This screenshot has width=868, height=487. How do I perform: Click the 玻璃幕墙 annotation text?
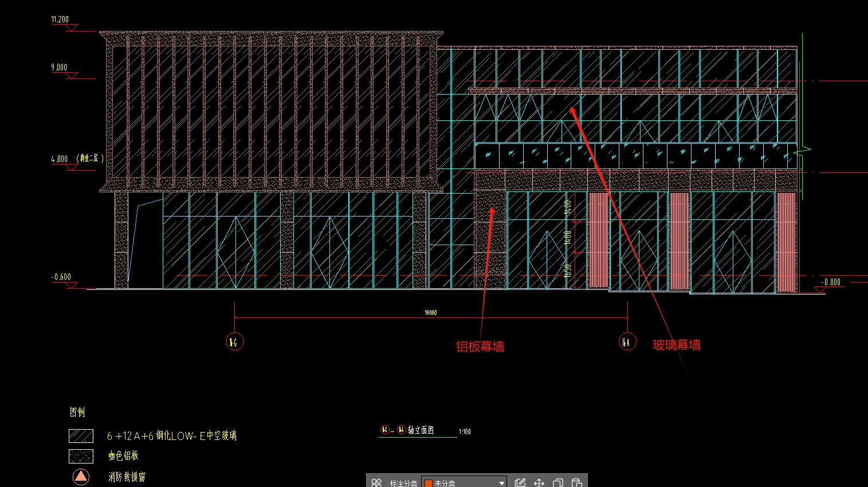click(x=677, y=345)
